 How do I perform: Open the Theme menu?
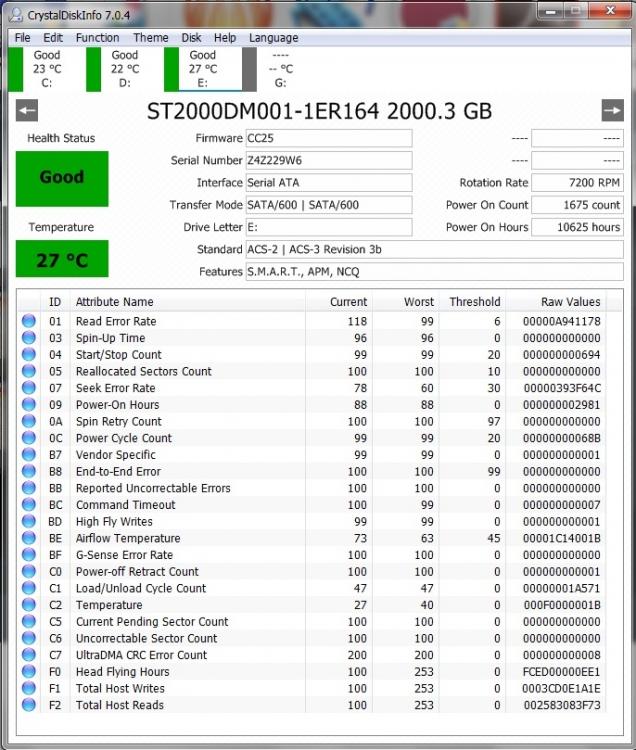point(151,38)
